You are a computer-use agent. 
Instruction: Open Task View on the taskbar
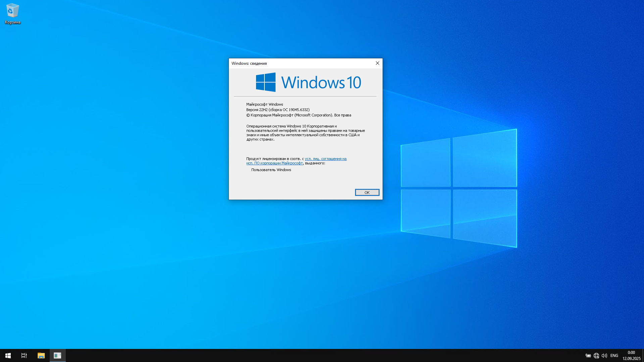[24, 355]
